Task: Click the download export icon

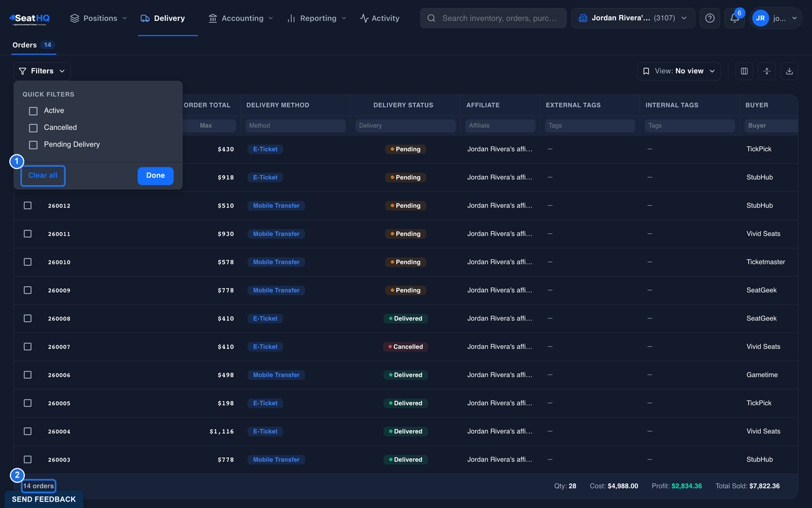Action: pos(789,71)
